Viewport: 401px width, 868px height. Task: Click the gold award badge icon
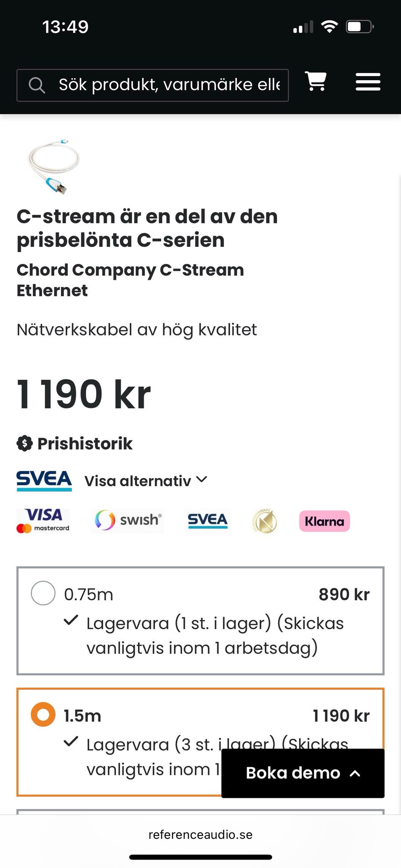[265, 521]
